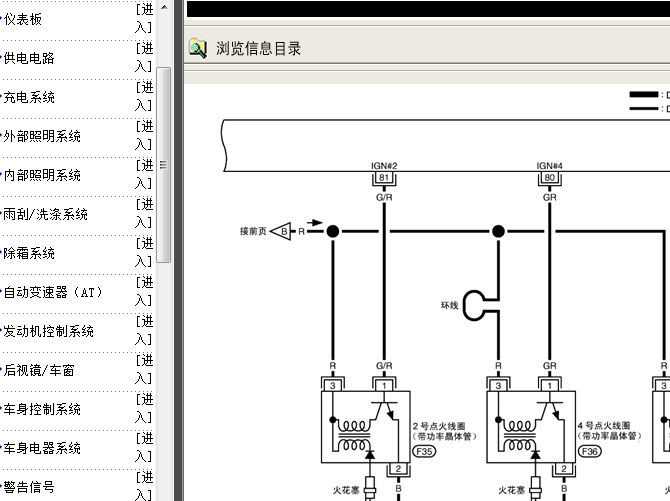Click [进入] link beside 警告信号
The image size is (670, 501).
click(144, 486)
